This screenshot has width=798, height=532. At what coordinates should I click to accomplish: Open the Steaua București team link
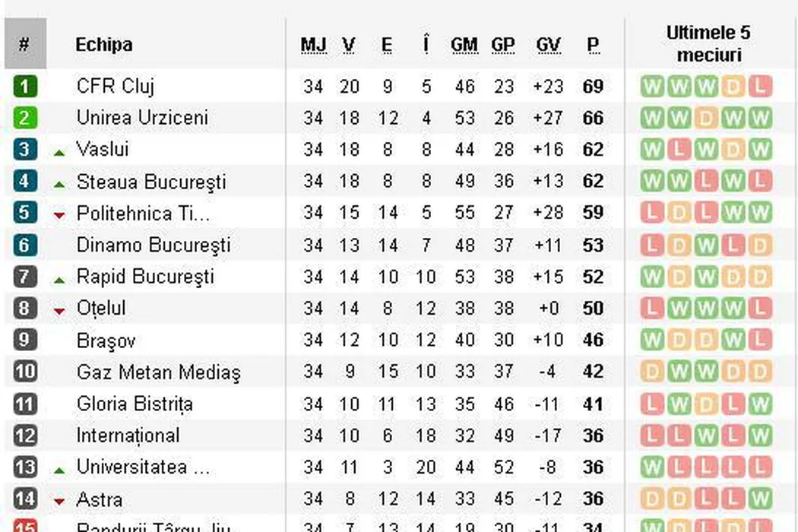151,182
